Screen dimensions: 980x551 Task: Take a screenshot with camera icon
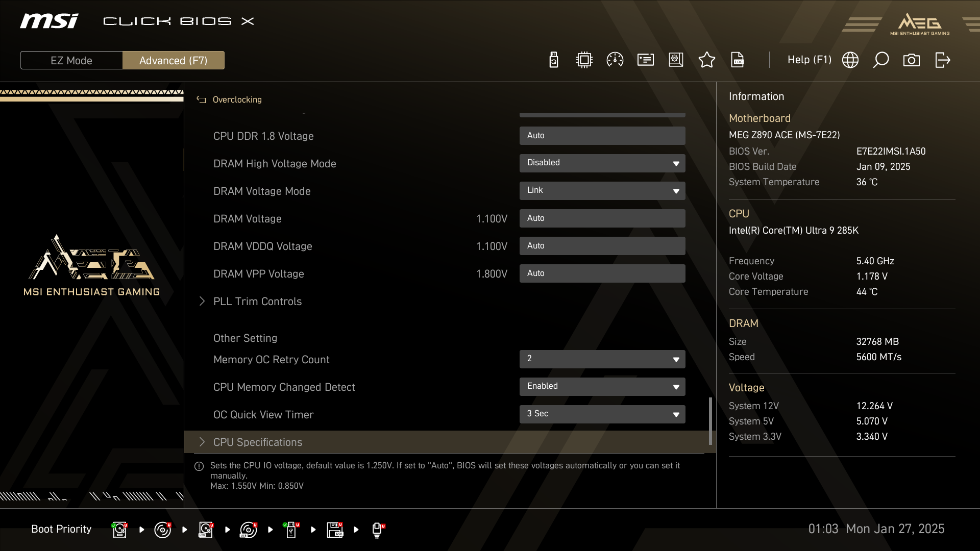(x=911, y=60)
